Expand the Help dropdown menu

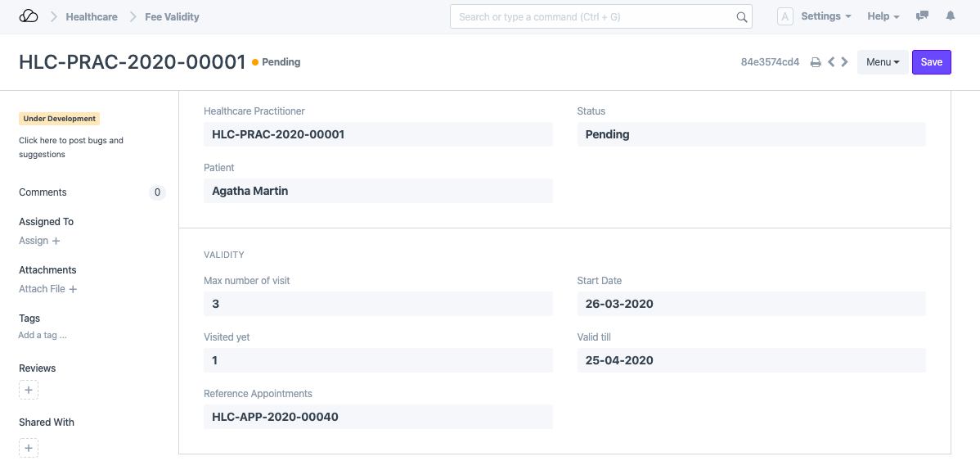[883, 16]
